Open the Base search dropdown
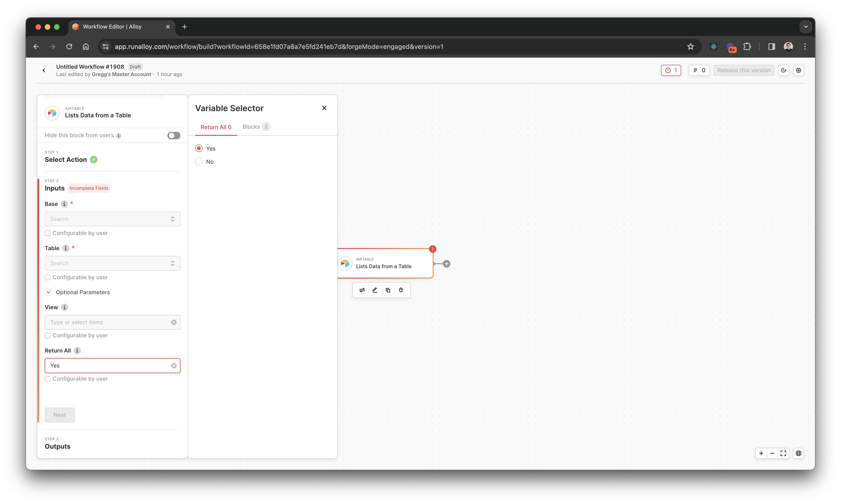The height and width of the screenshot is (504, 841). [x=113, y=219]
